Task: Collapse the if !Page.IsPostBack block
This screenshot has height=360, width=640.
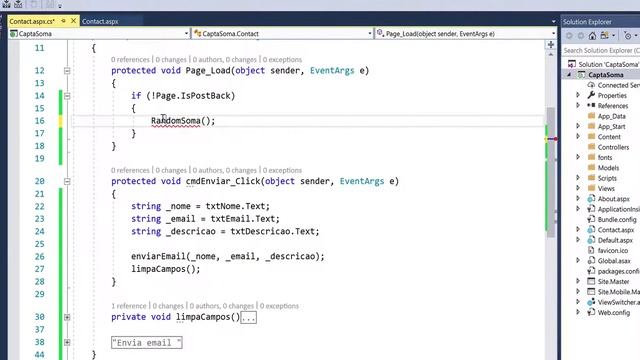Action: pos(67,96)
